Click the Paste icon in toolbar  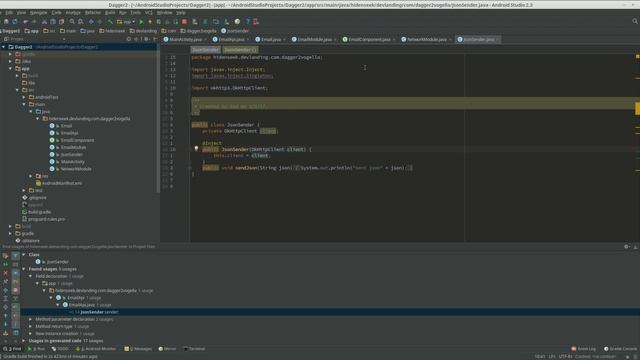61,22
